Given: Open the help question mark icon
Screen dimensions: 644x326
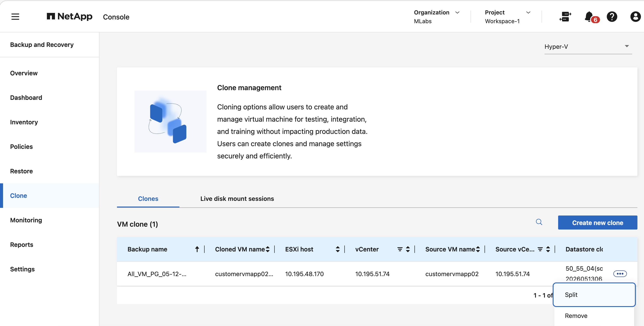Looking at the screenshot, I should [612, 17].
